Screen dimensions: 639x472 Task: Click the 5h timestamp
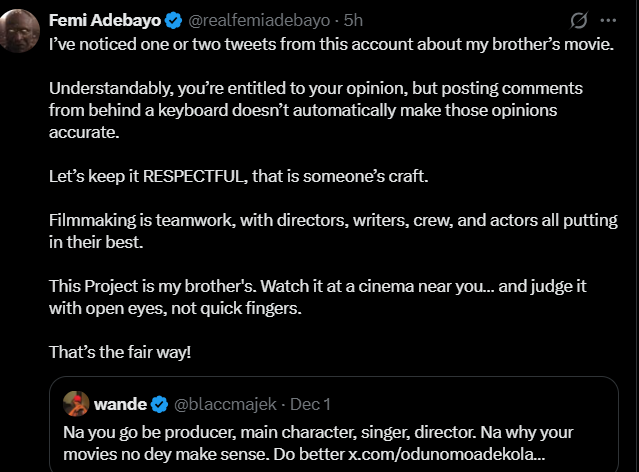tap(353, 20)
